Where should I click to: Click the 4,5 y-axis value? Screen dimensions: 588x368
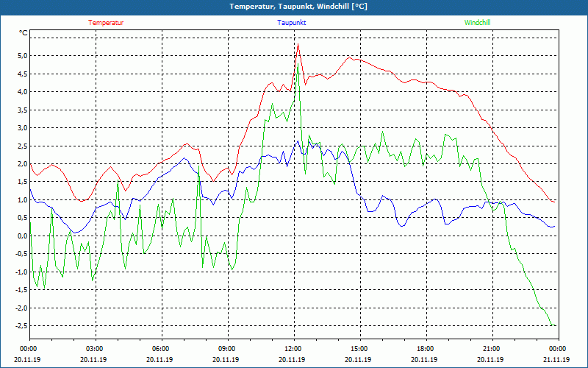[x=23, y=74]
